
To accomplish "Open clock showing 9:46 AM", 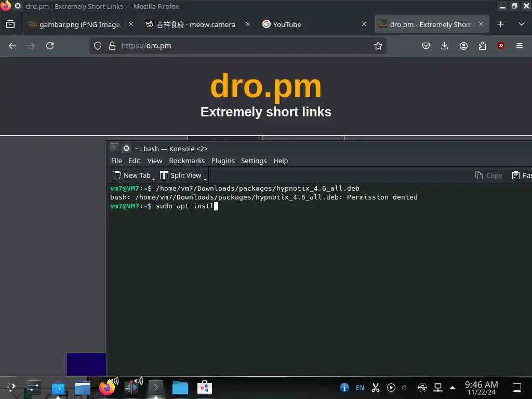I will 481,388.
